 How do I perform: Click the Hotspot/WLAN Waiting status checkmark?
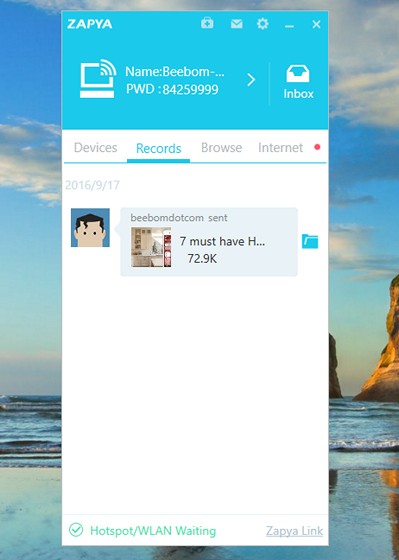pos(76,530)
